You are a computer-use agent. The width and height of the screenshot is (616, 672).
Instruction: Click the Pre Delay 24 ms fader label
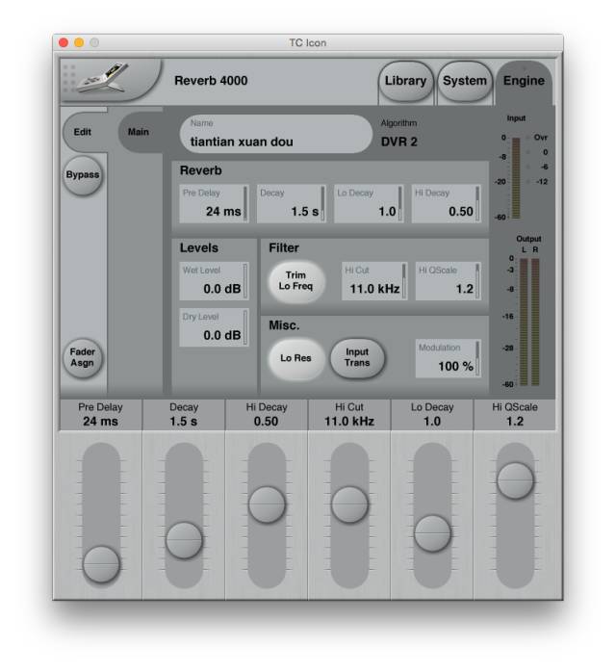point(100,414)
